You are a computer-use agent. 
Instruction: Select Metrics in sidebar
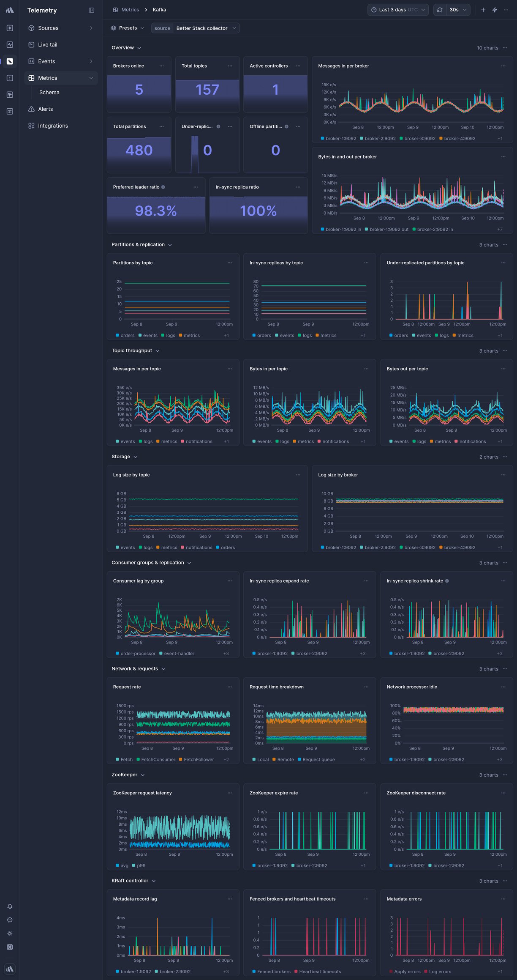[61, 78]
